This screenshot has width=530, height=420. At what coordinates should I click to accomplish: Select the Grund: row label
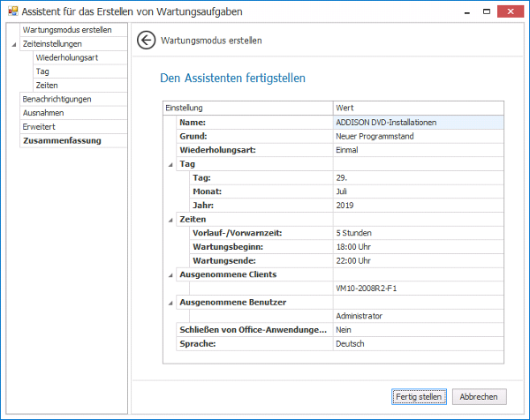(193, 136)
